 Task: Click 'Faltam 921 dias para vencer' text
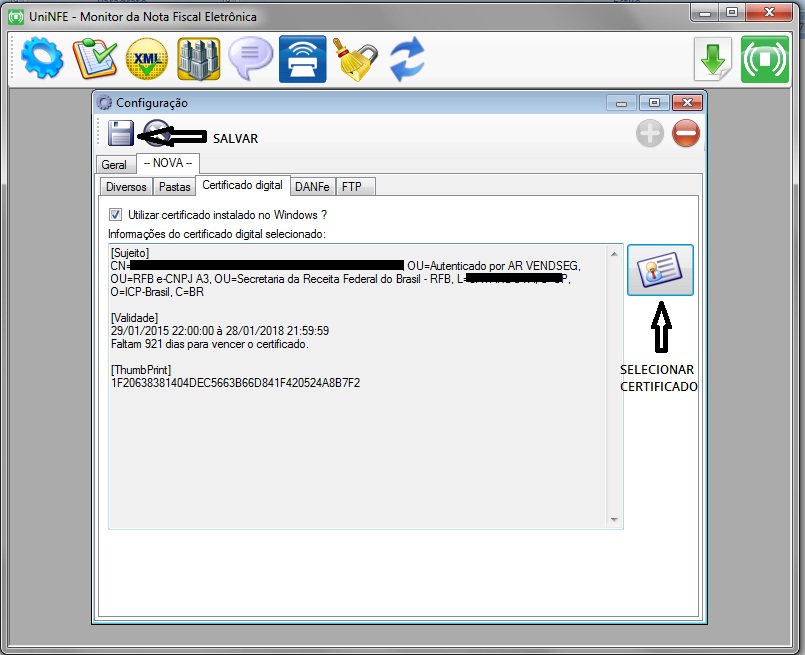point(209,344)
